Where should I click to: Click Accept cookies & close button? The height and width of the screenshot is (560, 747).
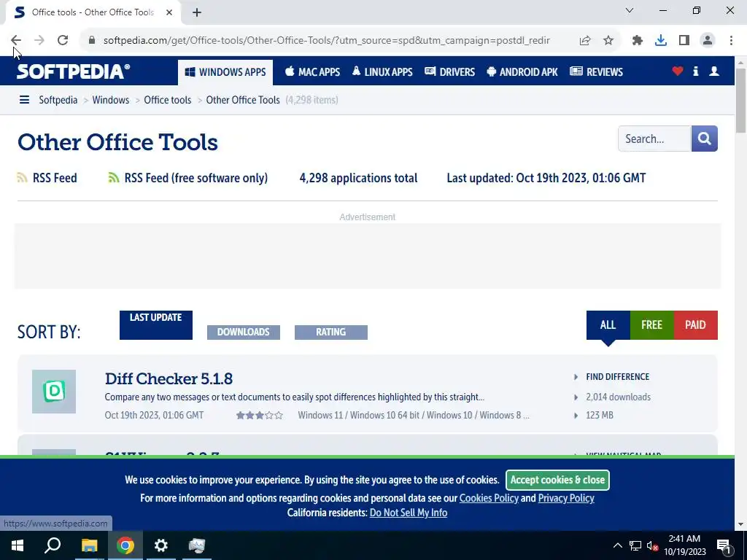tap(557, 480)
